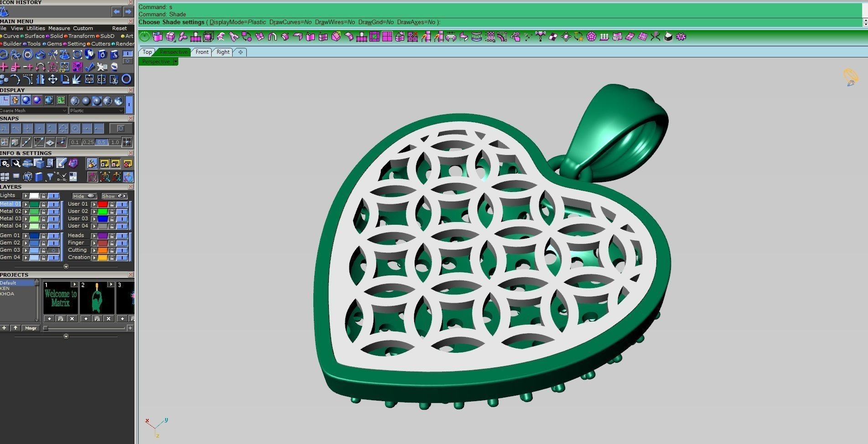Viewport: 868px width, 444px height.
Task: Expand the Metal 01 layer arrow
Action: pyautogui.click(x=26, y=204)
